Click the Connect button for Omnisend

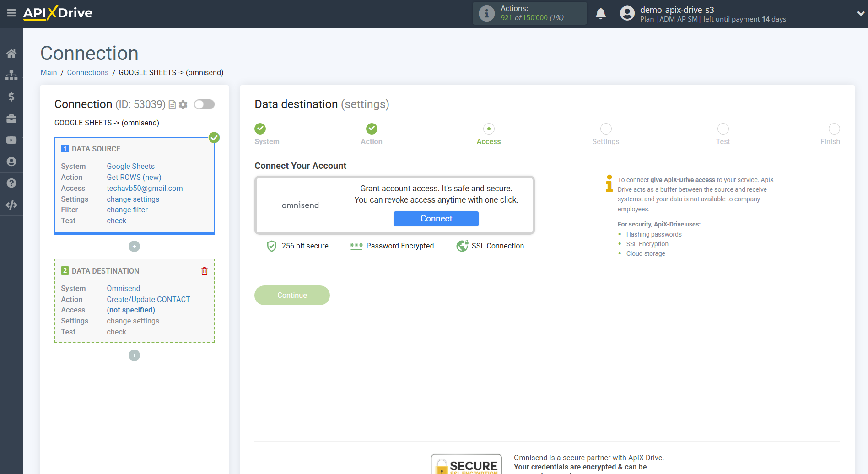tap(436, 218)
